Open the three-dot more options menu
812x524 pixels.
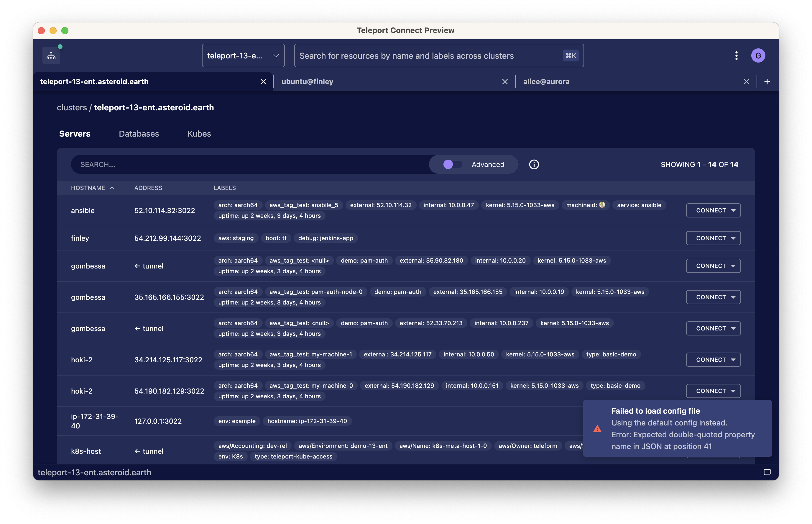(x=736, y=56)
